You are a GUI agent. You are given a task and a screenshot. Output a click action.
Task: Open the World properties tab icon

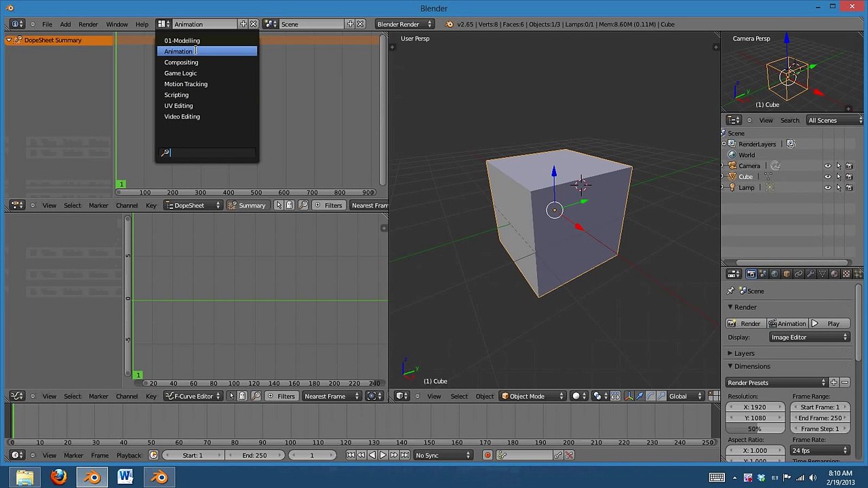(x=774, y=274)
